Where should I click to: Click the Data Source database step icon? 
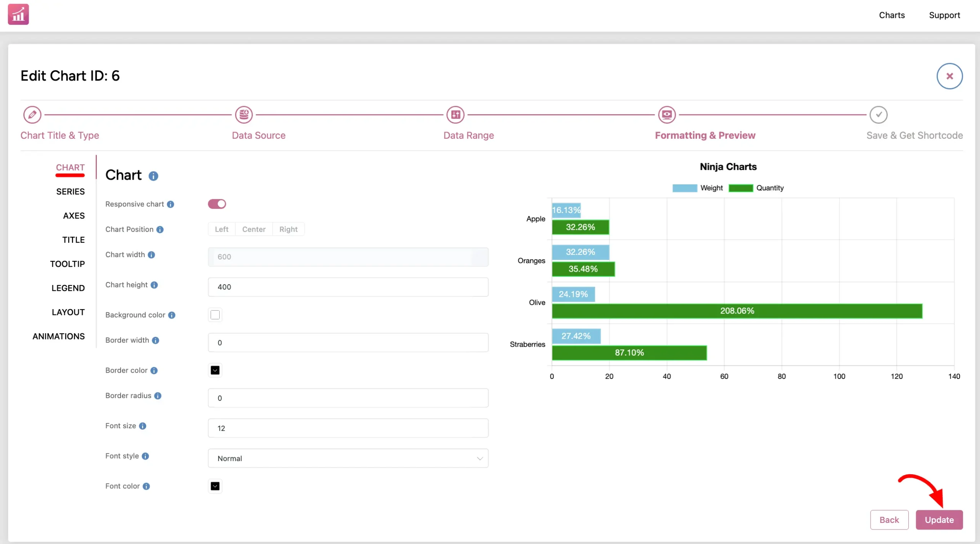(244, 115)
